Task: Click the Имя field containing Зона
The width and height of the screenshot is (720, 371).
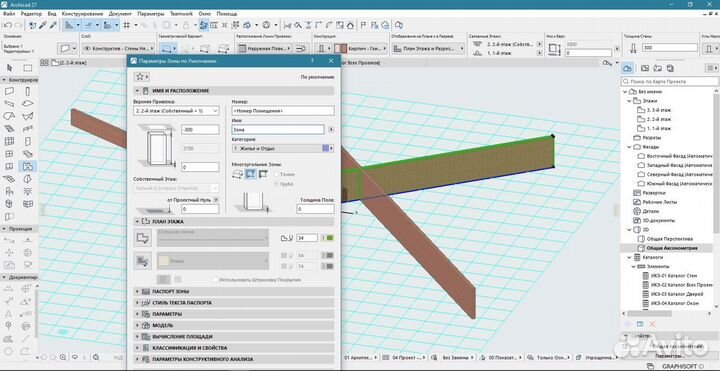Action: pos(278,129)
